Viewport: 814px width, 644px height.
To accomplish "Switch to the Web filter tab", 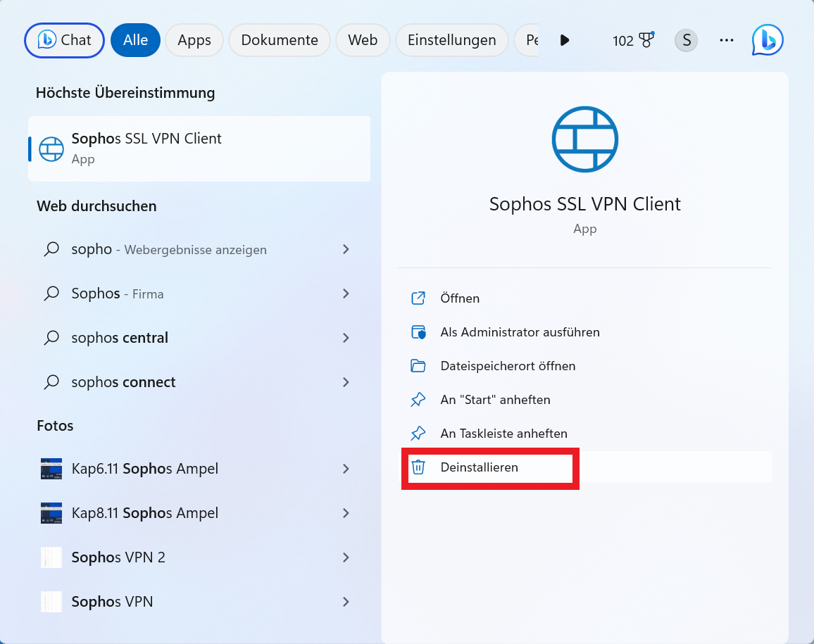I will [363, 41].
